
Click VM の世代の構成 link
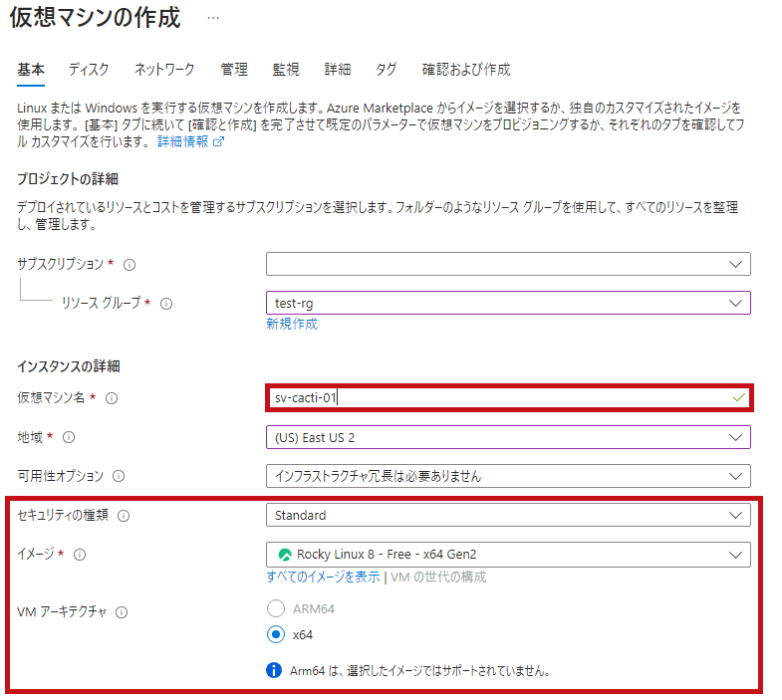[x=438, y=577]
